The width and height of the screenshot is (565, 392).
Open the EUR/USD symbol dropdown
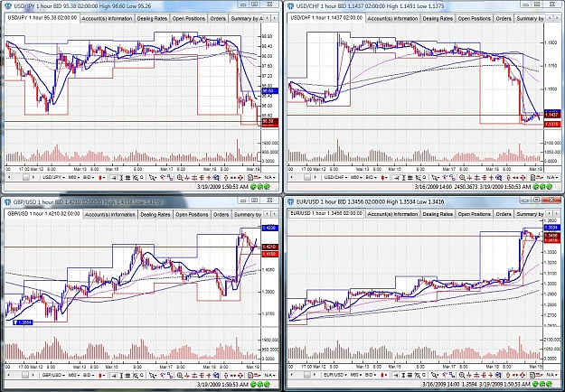coord(335,375)
